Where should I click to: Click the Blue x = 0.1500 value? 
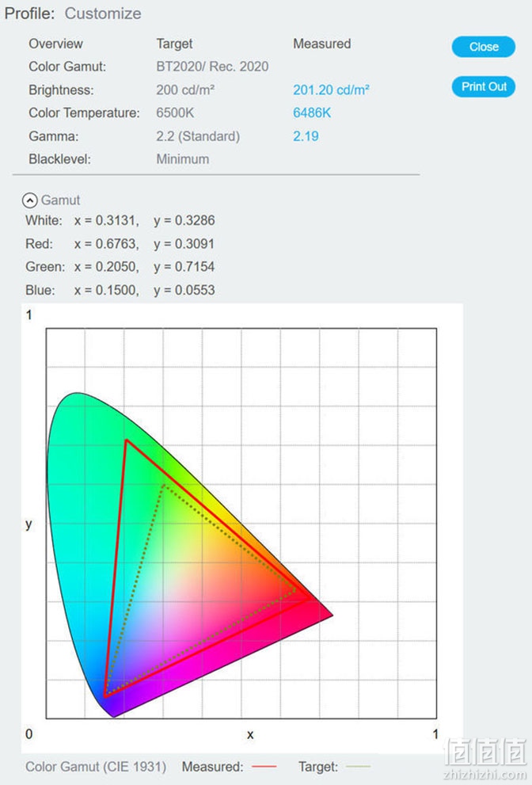(x=107, y=291)
